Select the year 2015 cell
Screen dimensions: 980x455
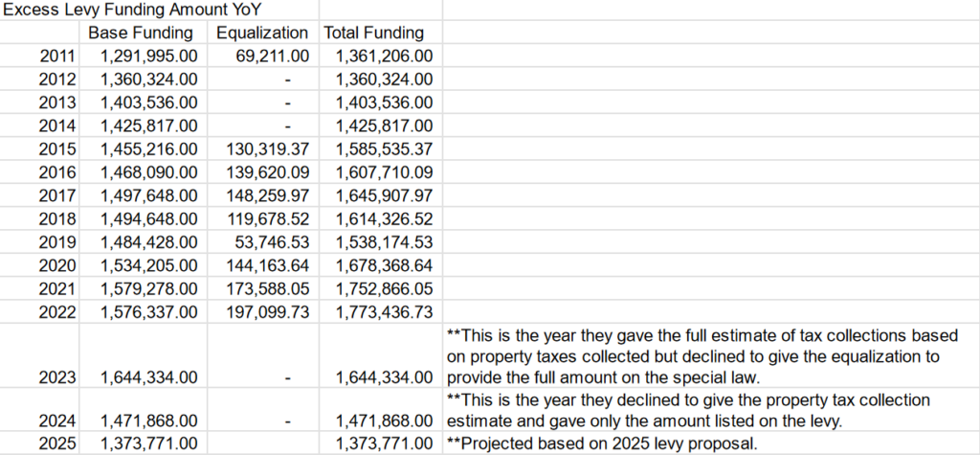pyautogui.click(x=58, y=149)
